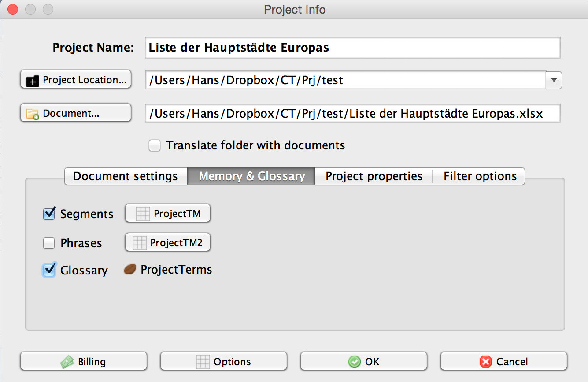The width and height of the screenshot is (588, 382).
Task: Click the Project Name text field
Action: coord(352,48)
